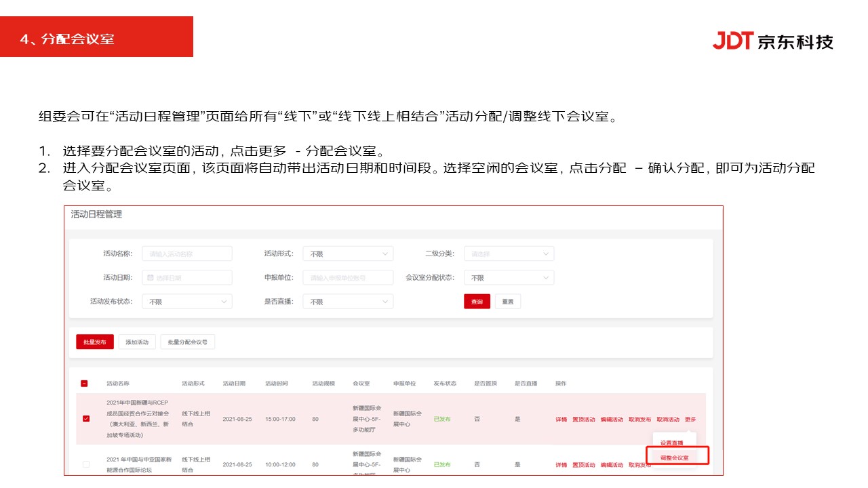The width and height of the screenshot is (868, 488).
Task: Click 置顶活动 in the 中亚国家 row
Action: [x=583, y=465]
